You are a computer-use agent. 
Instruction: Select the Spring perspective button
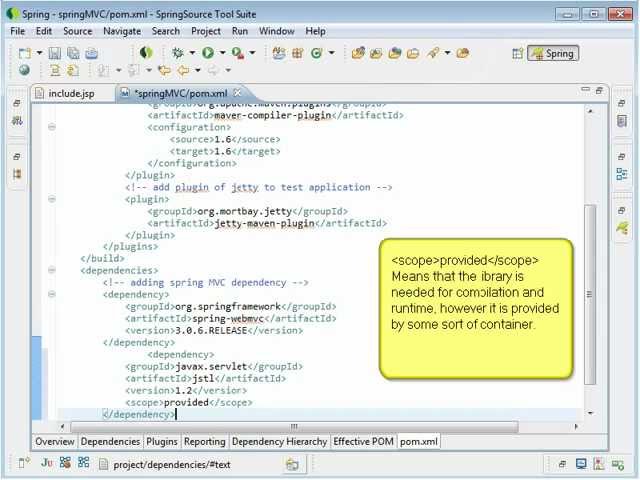553,53
